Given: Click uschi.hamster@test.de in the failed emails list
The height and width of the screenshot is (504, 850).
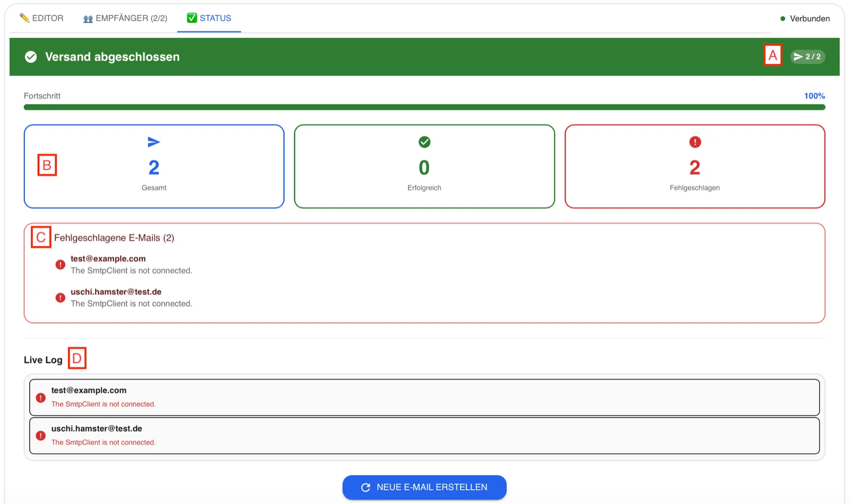Looking at the screenshot, I should tap(116, 292).
